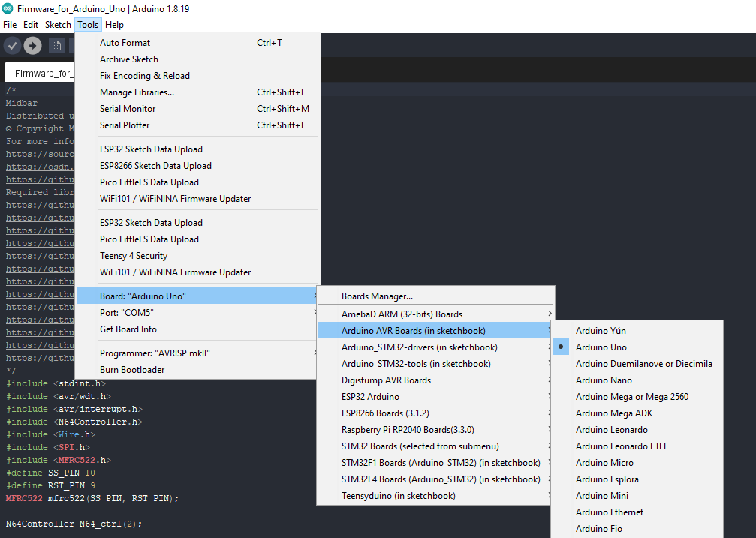This screenshot has height=538, width=756.
Task: Select the Arduino Micro board
Action: point(637,463)
